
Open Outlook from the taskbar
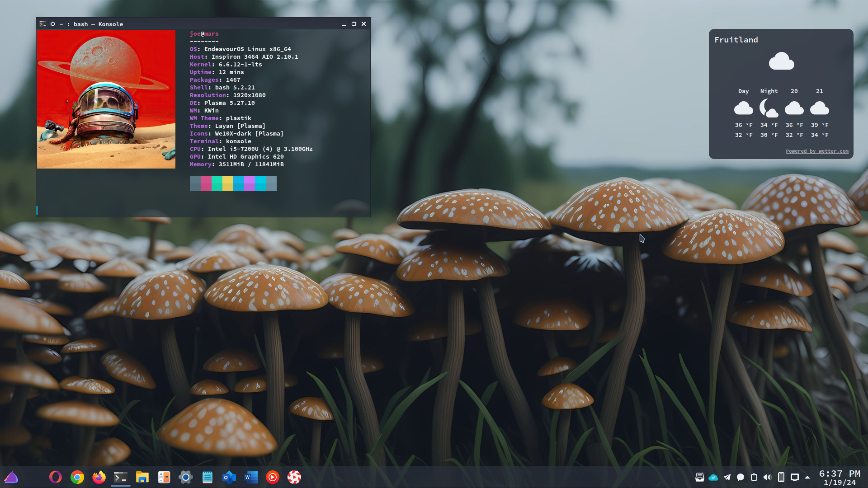229,477
